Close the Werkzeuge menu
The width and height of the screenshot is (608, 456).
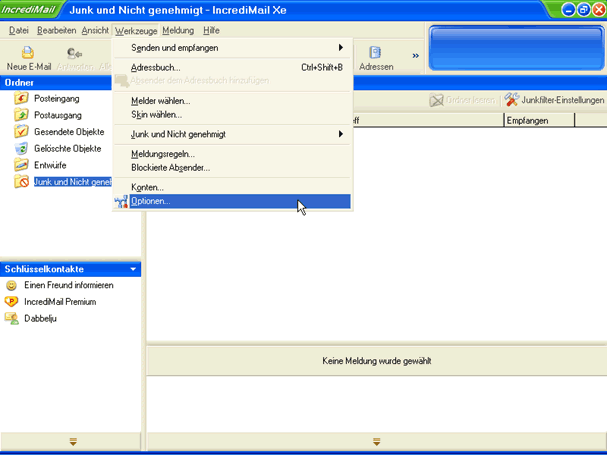coord(136,31)
